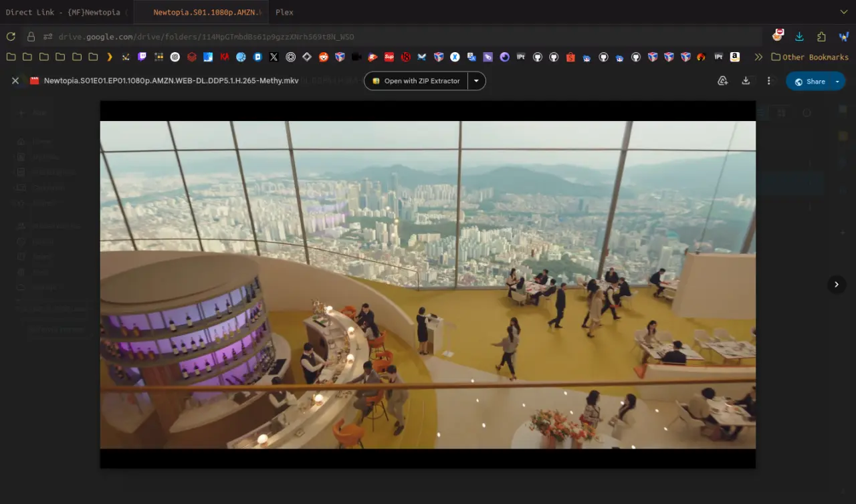The width and height of the screenshot is (856, 504).
Task: Click the site permissions icon in address bar
Action: [47, 37]
